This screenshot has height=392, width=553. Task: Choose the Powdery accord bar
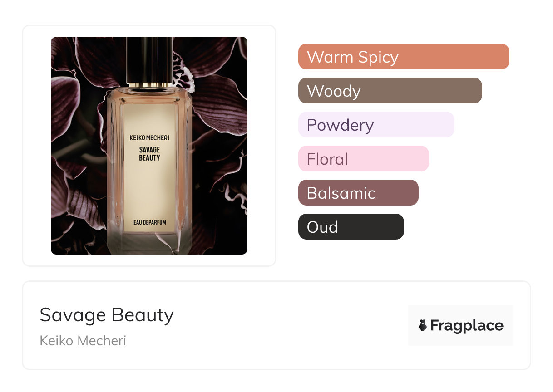(x=376, y=125)
